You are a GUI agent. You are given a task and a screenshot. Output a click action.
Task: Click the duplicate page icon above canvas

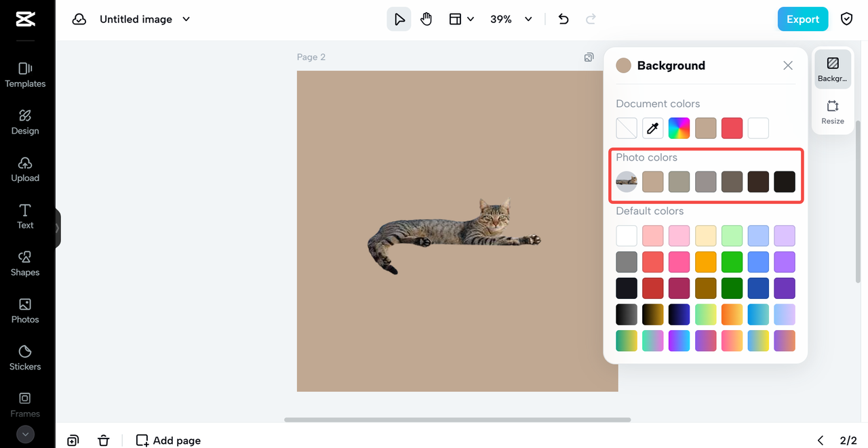[589, 58]
